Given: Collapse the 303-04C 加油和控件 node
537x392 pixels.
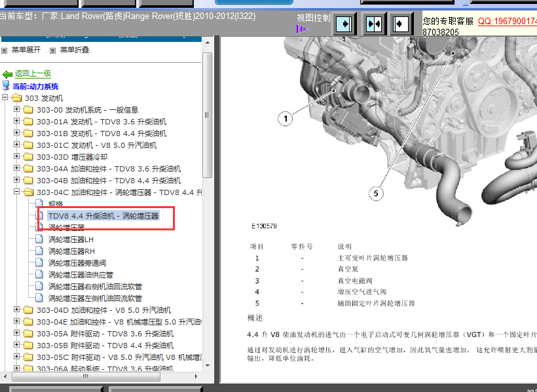Looking at the screenshot, I should pyautogui.click(x=16, y=191).
